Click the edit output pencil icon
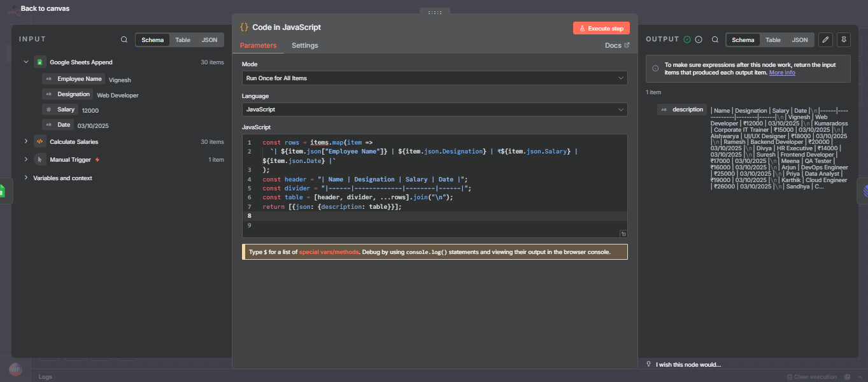Viewport: 868px width, 382px height. [825, 39]
